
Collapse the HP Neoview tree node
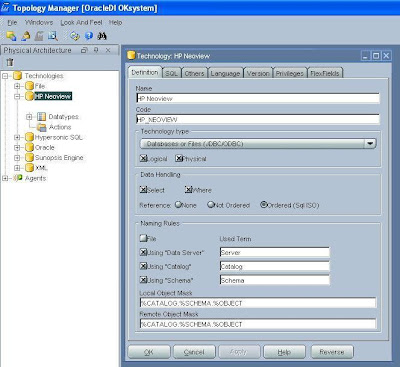coord(17,96)
